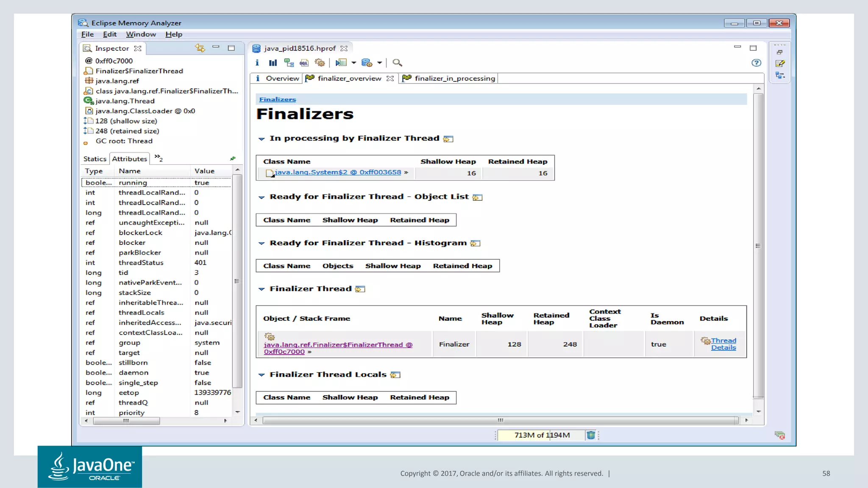Switch to finalizer_in_processing tab
The image size is (868, 488).
pos(448,78)
